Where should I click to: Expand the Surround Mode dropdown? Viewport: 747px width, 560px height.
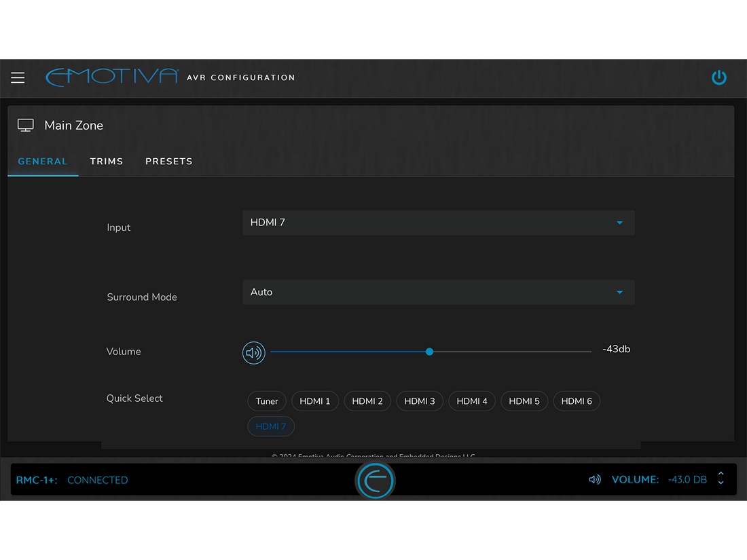point(438,293)
